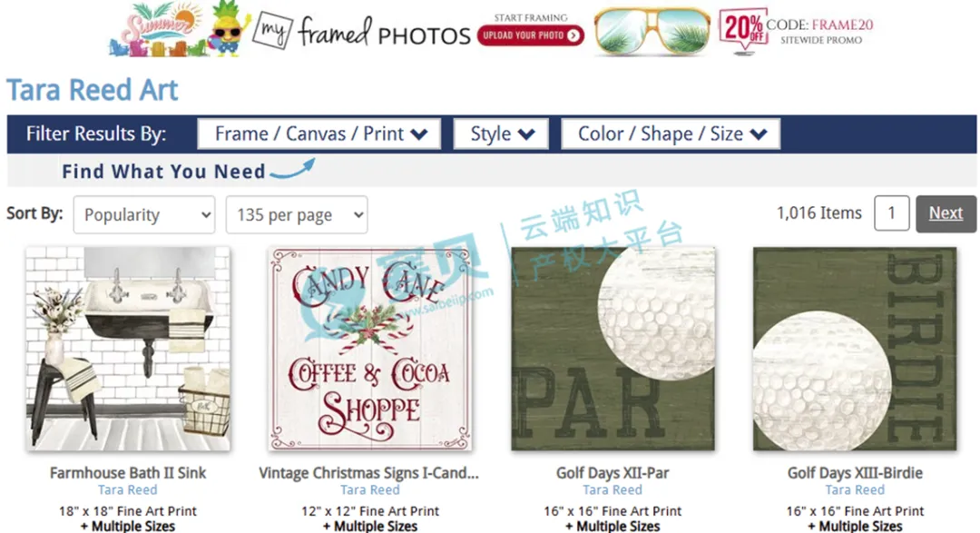This screenshot has width=980, height=533.
Task: Click the summer pineapple banner graphic
Action: [177, 29]
